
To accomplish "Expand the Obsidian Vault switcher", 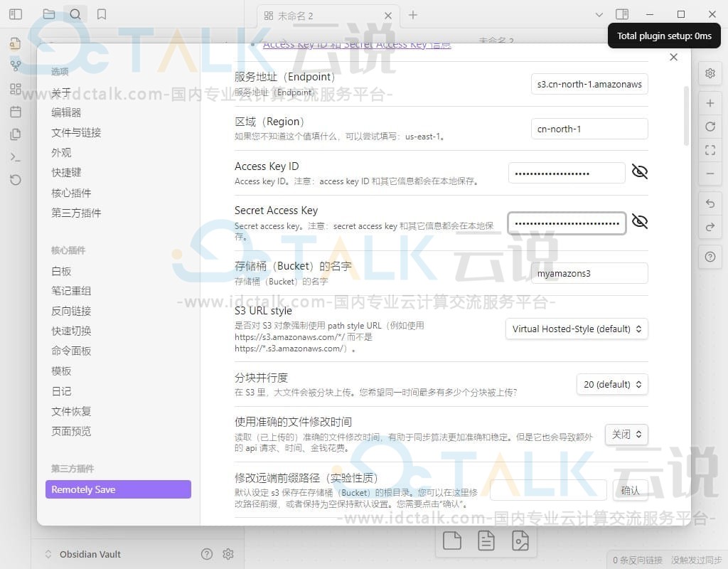I will coord(48,553).
